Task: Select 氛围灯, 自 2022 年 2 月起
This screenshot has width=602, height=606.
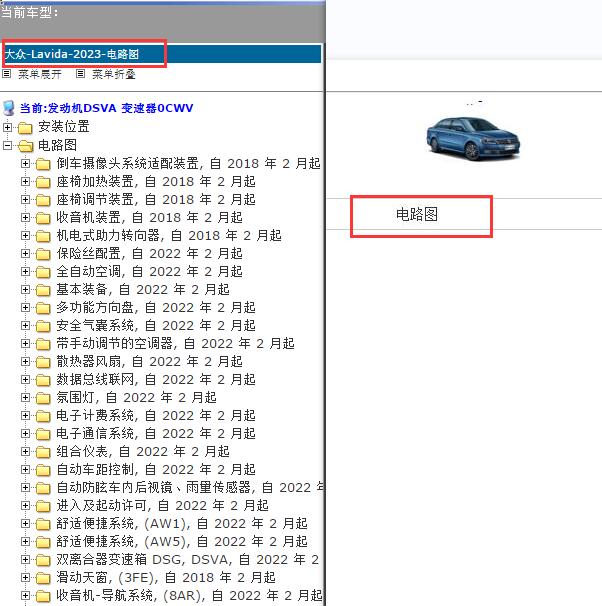Action: [x=136, y=397]
